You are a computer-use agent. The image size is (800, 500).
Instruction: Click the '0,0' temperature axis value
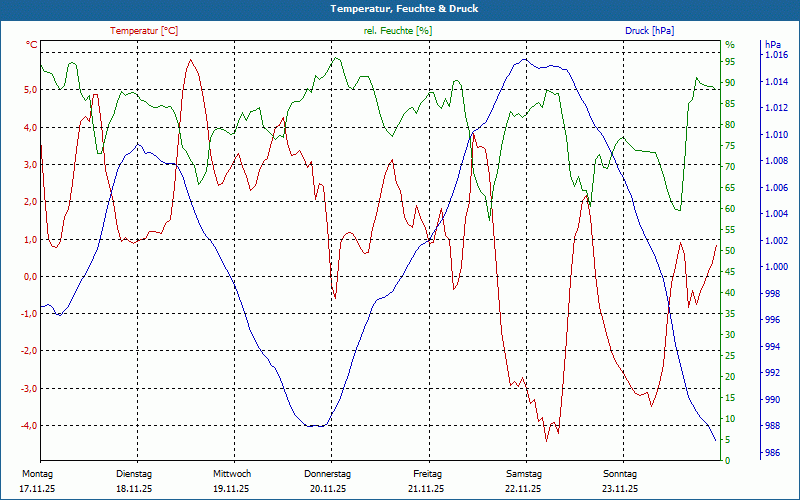32,277
